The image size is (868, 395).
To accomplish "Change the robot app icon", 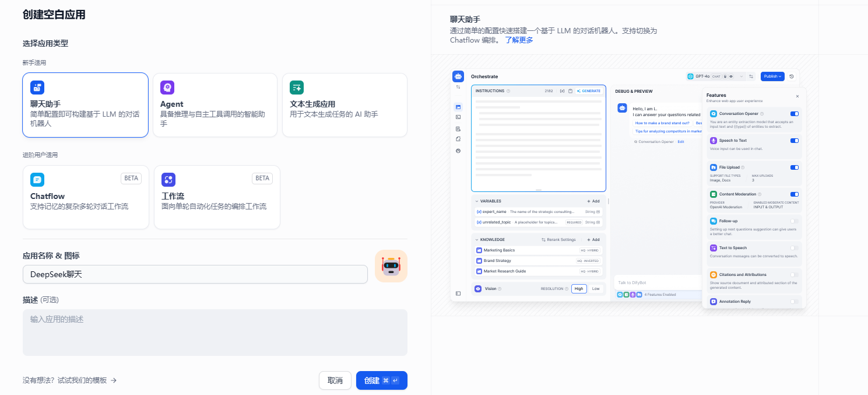I will [391, 266].
